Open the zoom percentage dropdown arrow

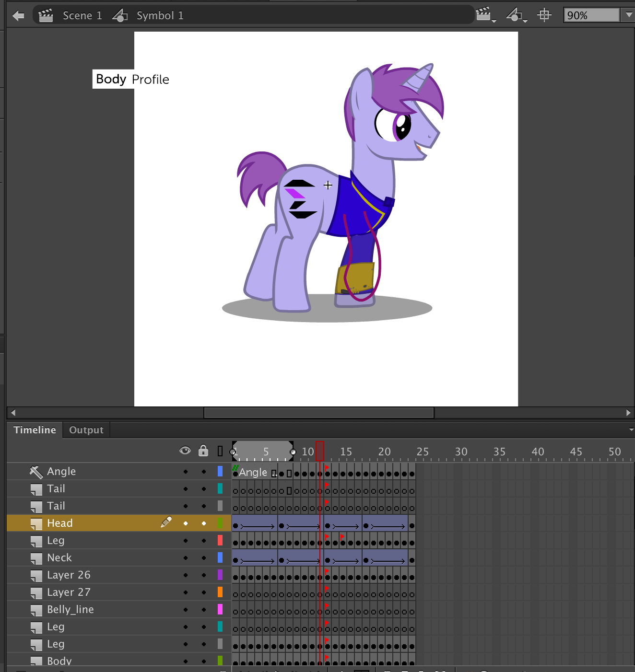coord(628,15)
